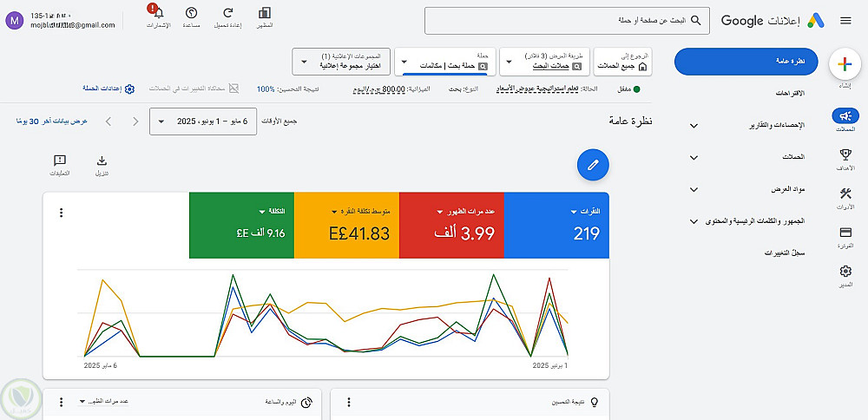Image resolution: width=868 pixels, height=420 pixels.
Task: Click the Google Ads logo
Action: point(815,21)
